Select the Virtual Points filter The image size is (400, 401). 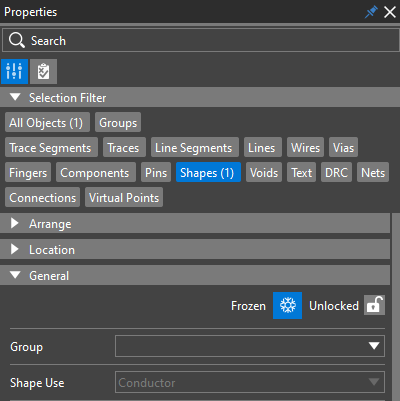tap(124, 197)
